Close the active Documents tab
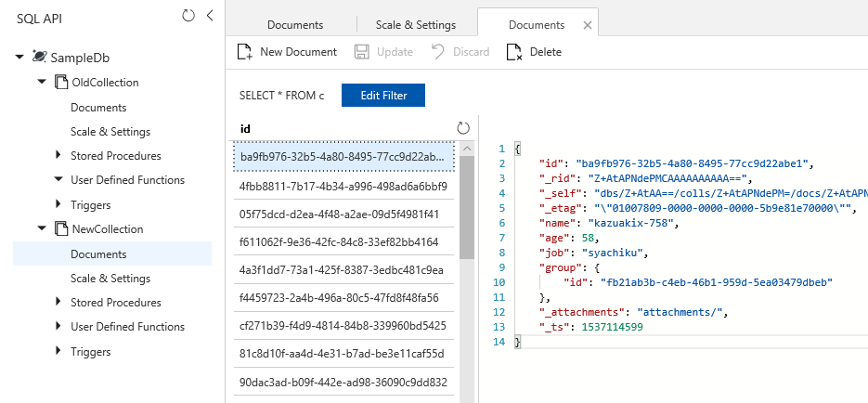Viewport: 868px width, 403px height. [587, 25]
